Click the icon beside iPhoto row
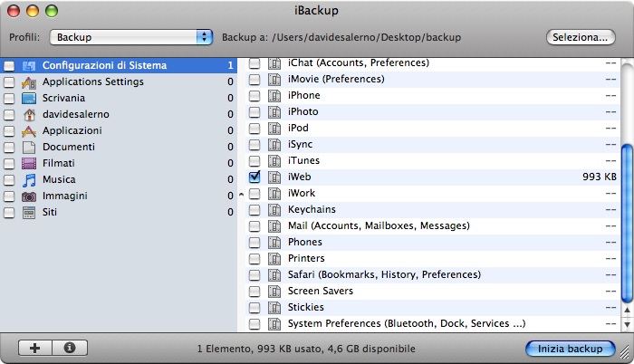Screen dimensions: 634x364 point(274,112)
